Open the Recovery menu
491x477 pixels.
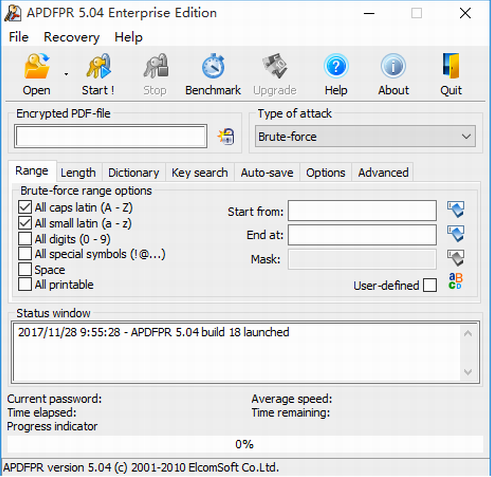[72, 37]
